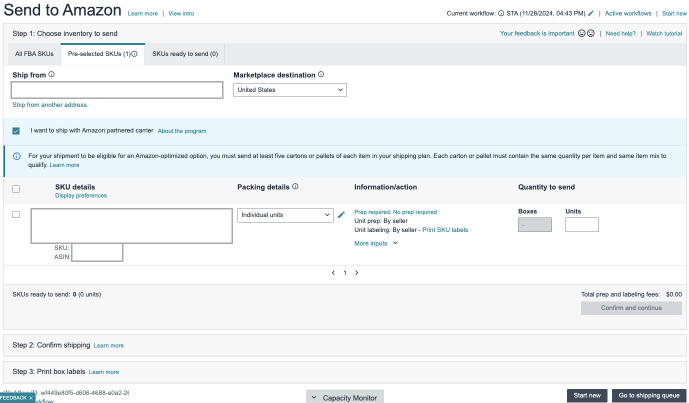
Task: Click the pencil icon to rename current workflow
Action: (591, 13)
